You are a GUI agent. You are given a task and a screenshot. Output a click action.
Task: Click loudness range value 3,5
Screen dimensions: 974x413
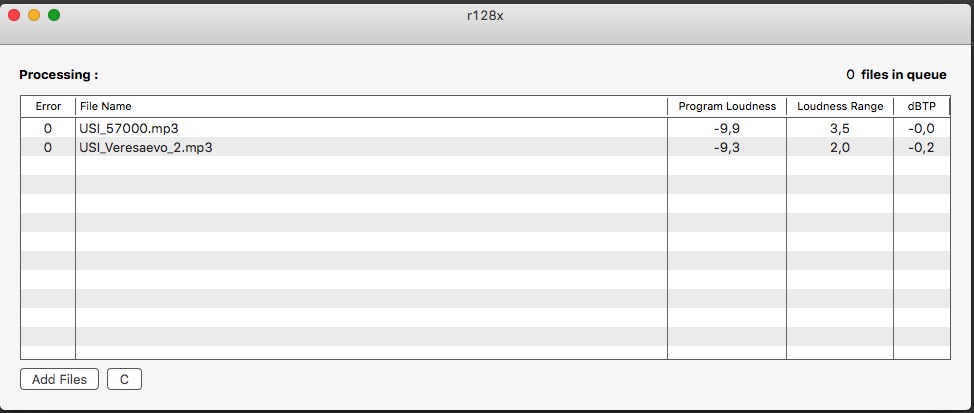(x=840, y=128)
